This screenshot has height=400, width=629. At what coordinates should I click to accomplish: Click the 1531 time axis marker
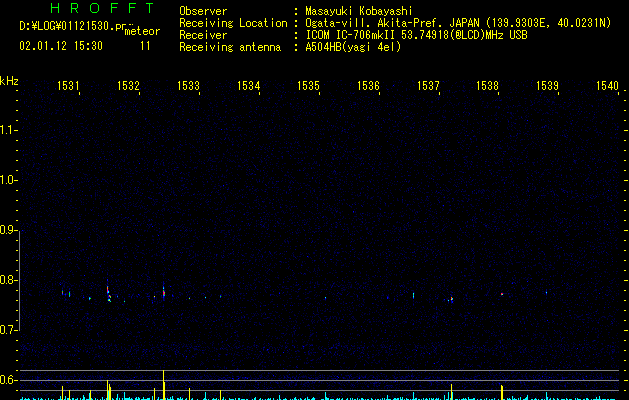pos(68,86)
